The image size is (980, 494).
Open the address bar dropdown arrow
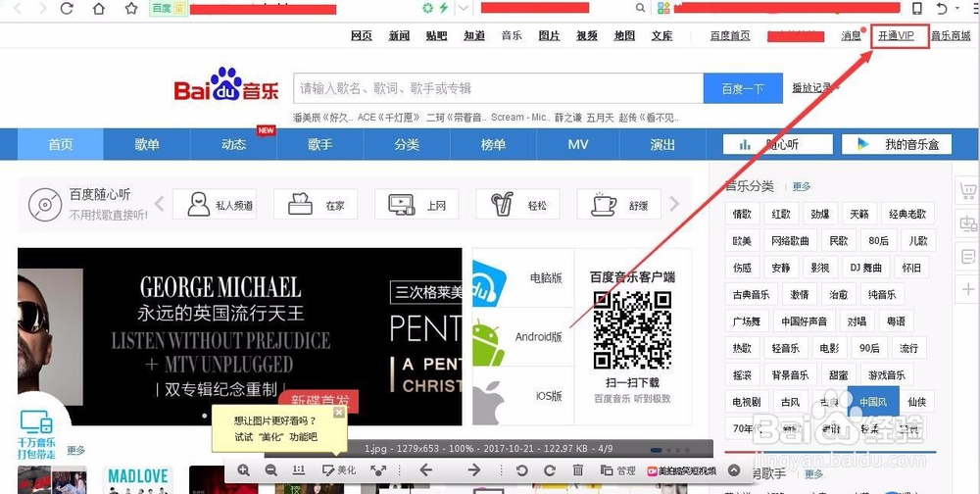coord(464,8)
